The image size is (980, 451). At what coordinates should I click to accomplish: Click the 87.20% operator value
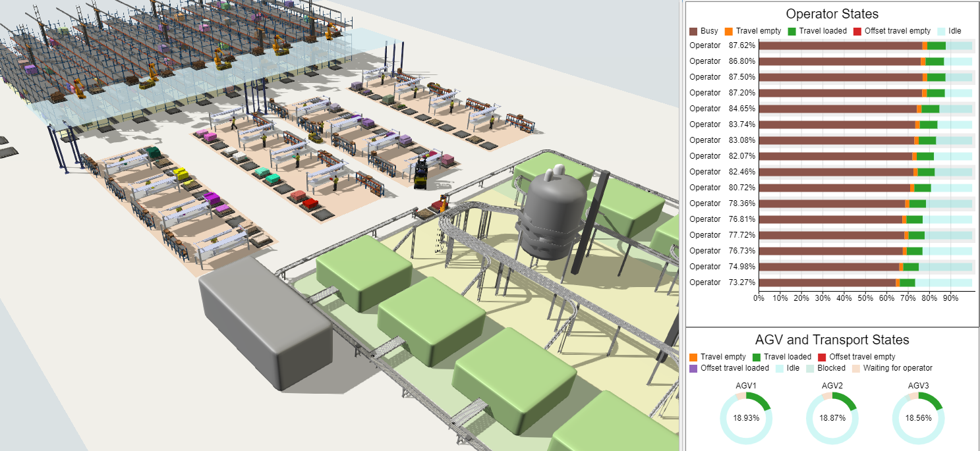click(742, 93)
